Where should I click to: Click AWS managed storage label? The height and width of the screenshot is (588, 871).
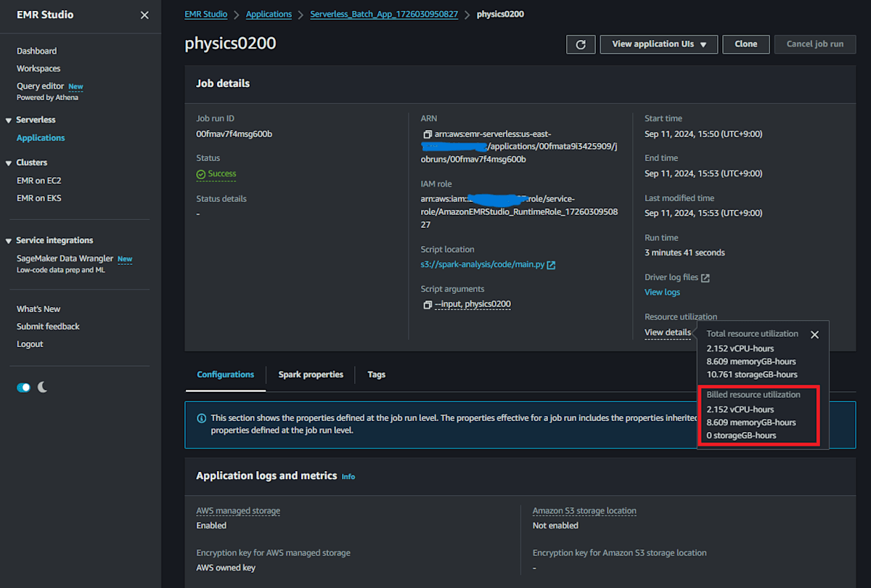click(238, 511)
